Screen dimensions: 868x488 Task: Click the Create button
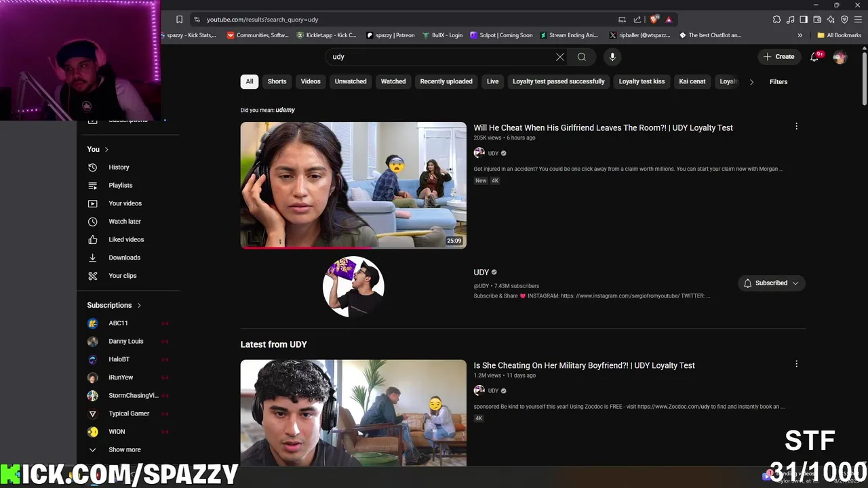coord(778,57)
